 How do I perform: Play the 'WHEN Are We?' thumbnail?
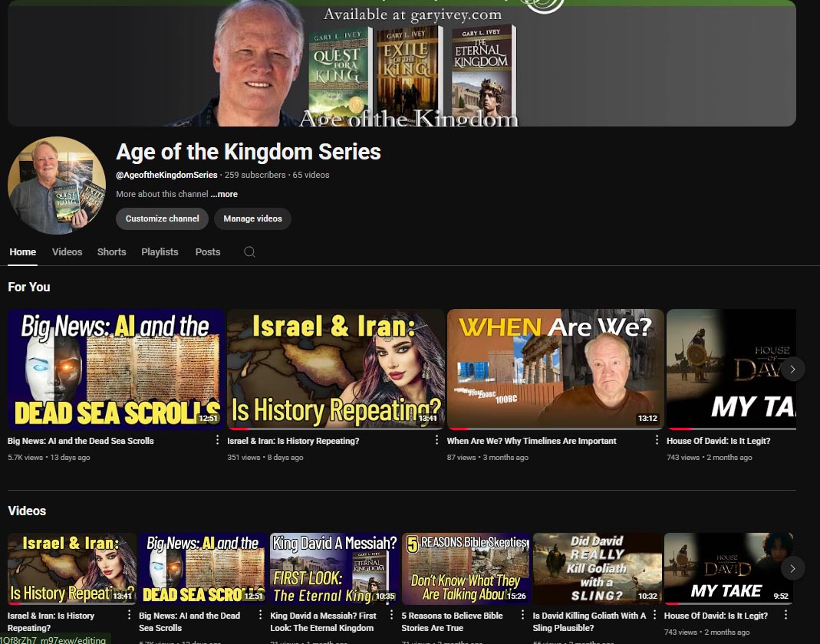coord(555,369)
